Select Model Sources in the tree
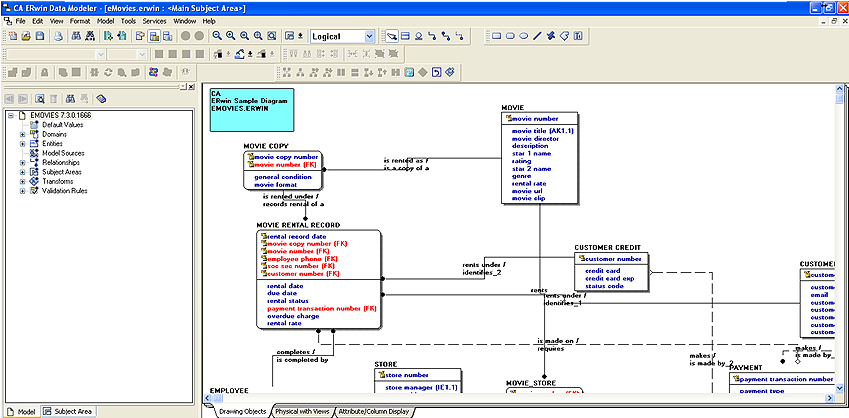 (63, 153)
